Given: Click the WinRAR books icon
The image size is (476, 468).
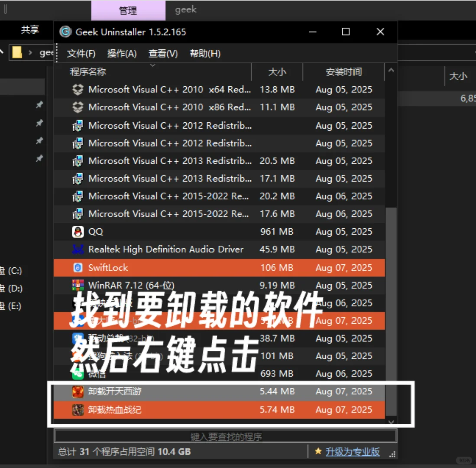Looking at the screenshot, I should tap(78, 285).
